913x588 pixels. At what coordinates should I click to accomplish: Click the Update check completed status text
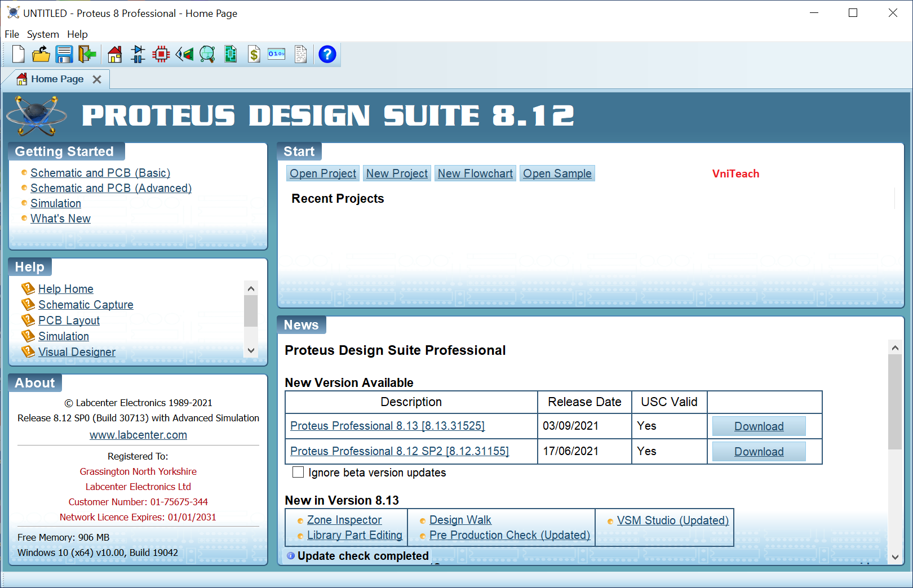(363, 556)
